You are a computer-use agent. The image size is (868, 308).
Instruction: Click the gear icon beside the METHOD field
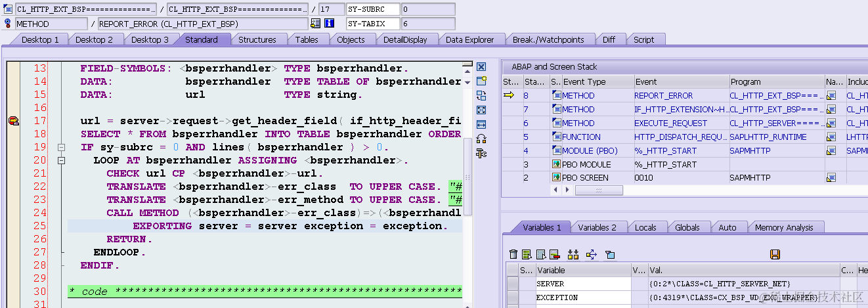[x=8, y=24]
